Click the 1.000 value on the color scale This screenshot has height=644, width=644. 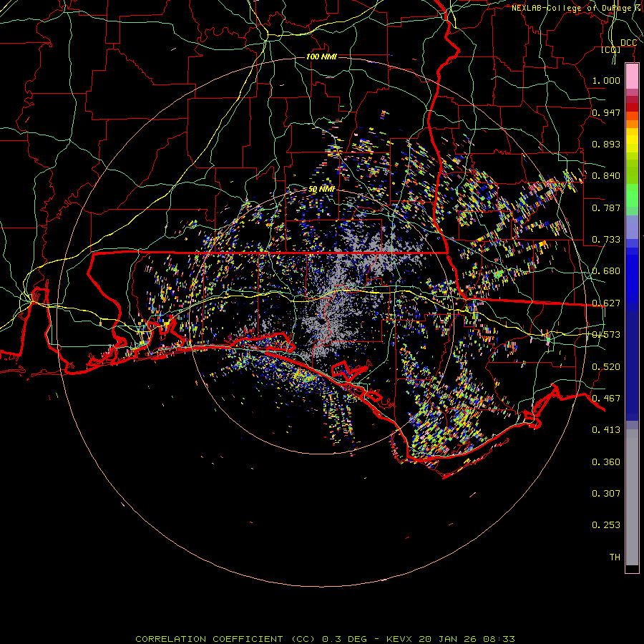(606, 80)
